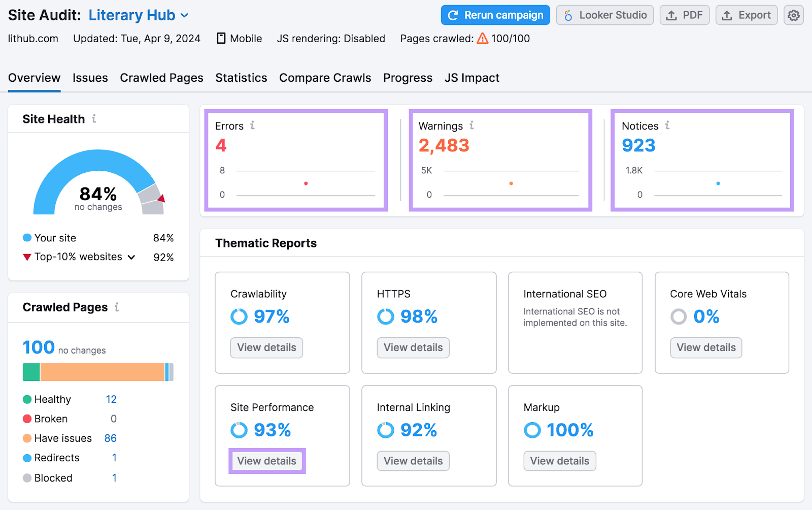The height and width of the screenshot is (510, 812).
Task: Collapse the Rerun campaign dropdown arrow icon
Action: [452, 15]
